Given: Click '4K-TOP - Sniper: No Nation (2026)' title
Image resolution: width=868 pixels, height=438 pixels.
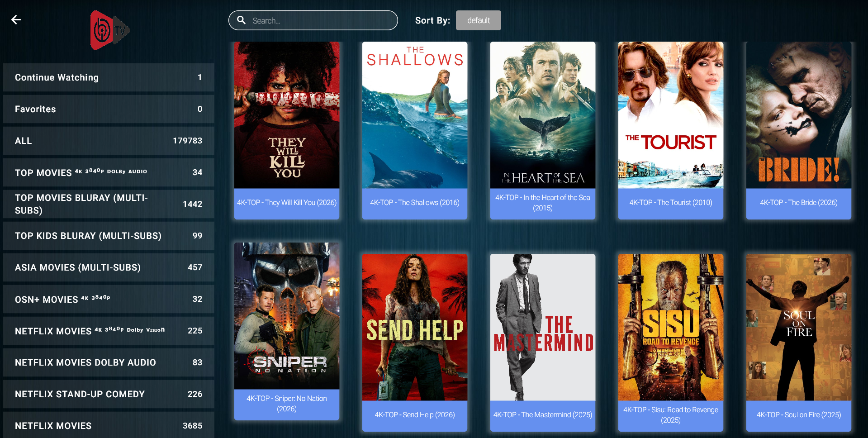Looking at the screenshot, I should tap(287, 404).
